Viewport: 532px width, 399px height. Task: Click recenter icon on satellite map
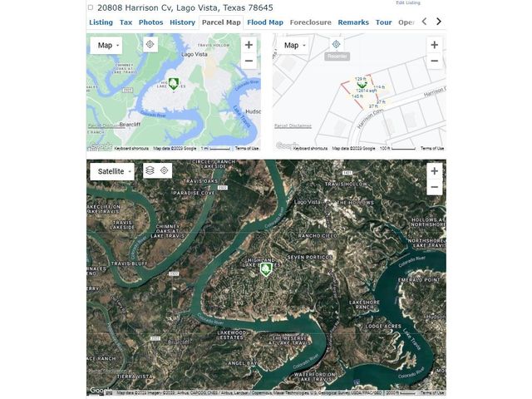coord(165,170)
